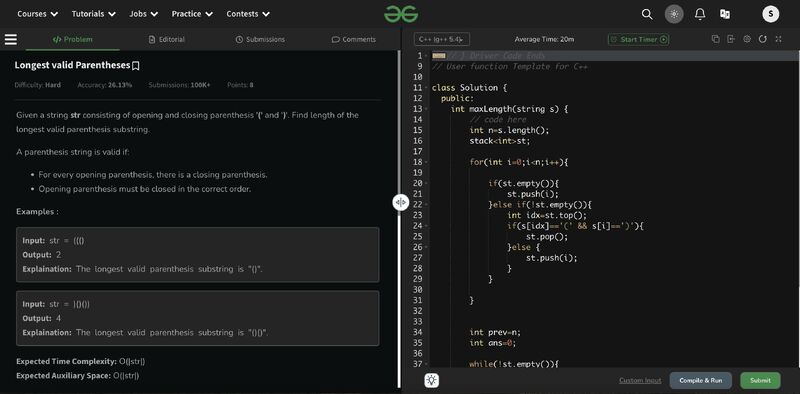800x394 pixels.
Task: Collapse the fold arrow at line 1
Action: (x=426, y=56)
